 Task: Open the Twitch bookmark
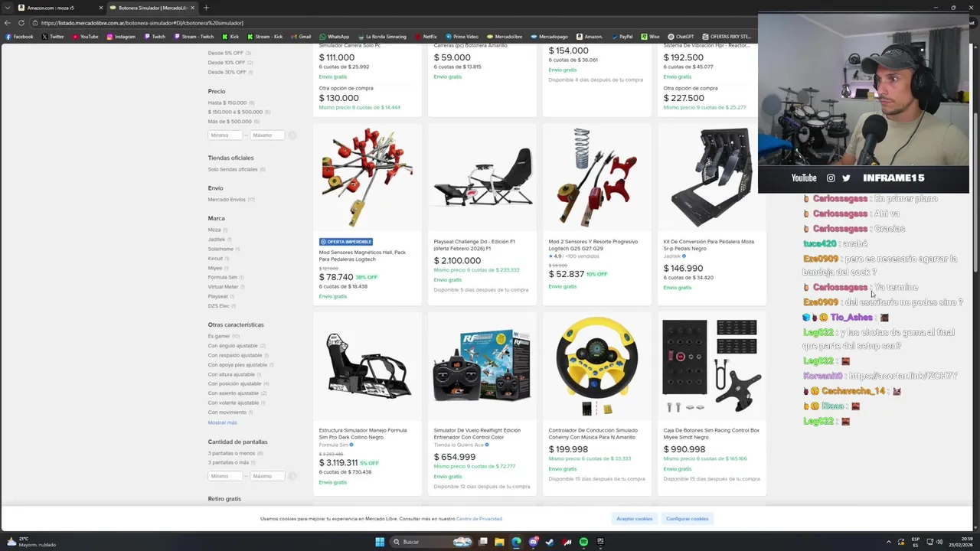tap(154, 37)
